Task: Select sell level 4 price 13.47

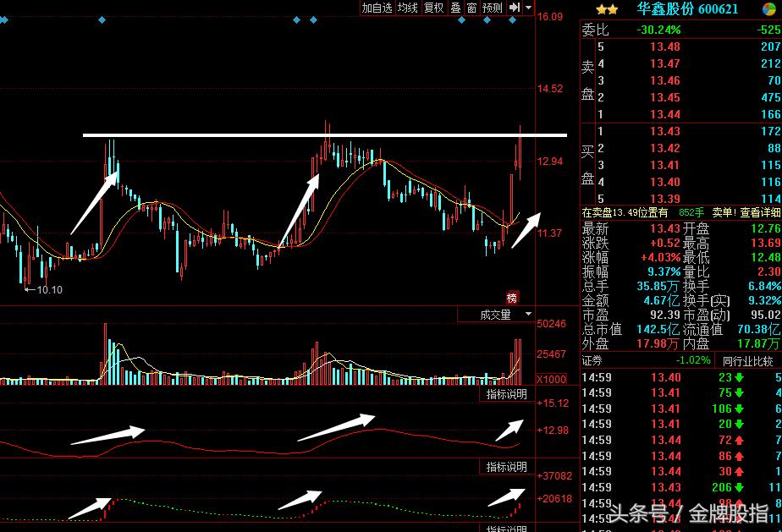Action: (665, 63)
